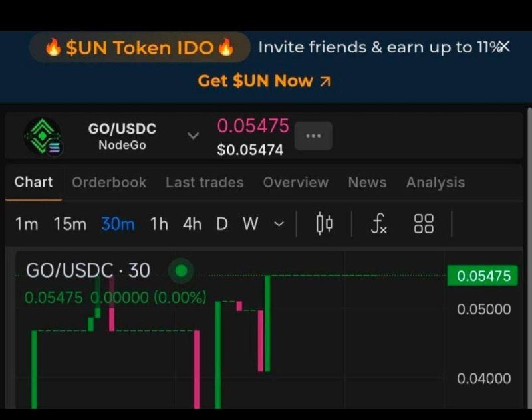
Task: Click the green live status dot
Action: [181, 270]
